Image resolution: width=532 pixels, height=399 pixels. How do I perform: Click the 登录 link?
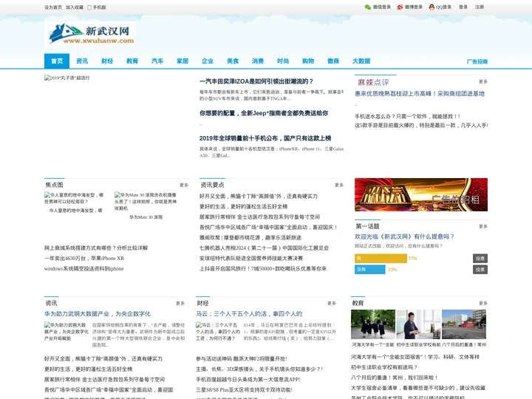pos(463,7)
